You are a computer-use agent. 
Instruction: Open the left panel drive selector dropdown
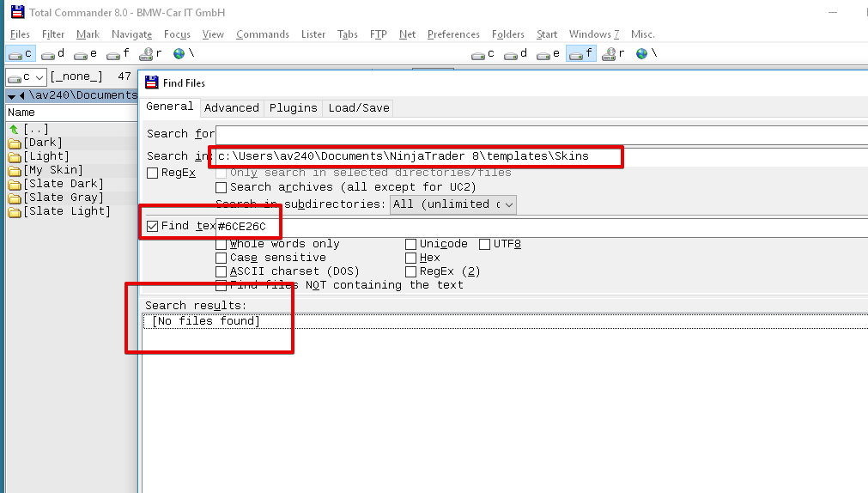(26, 77)
